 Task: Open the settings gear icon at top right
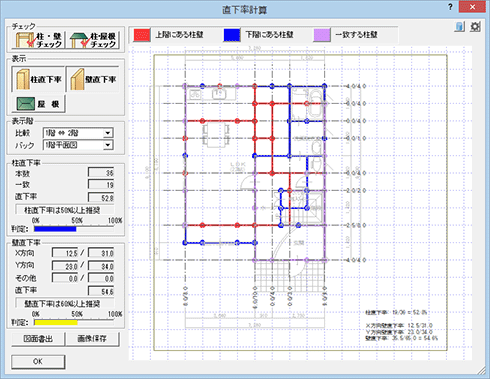point(475,27)
